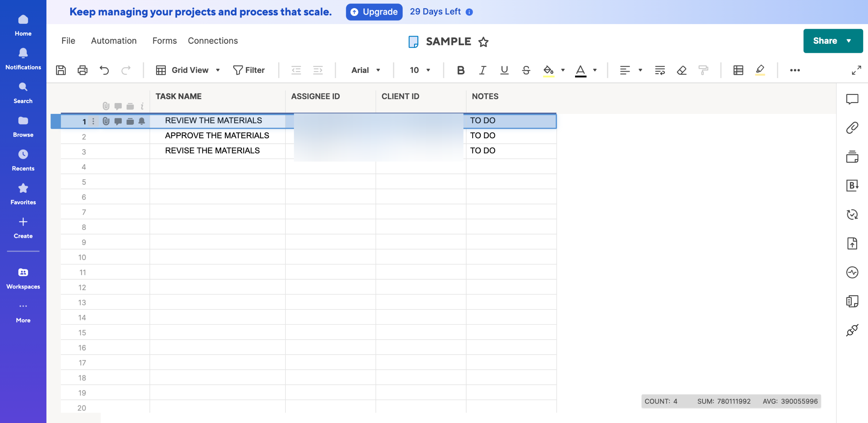Open the font size 10 dropdown
Screen dimensions: 868x423
420,70
